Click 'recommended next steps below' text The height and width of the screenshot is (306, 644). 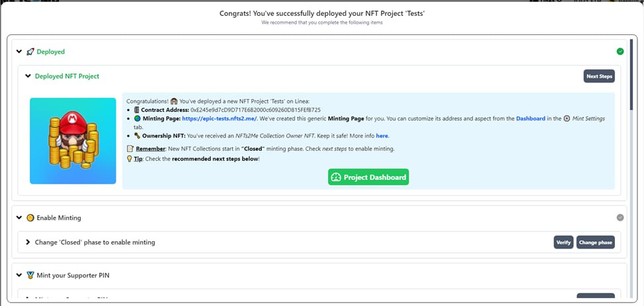pos(215,159)
